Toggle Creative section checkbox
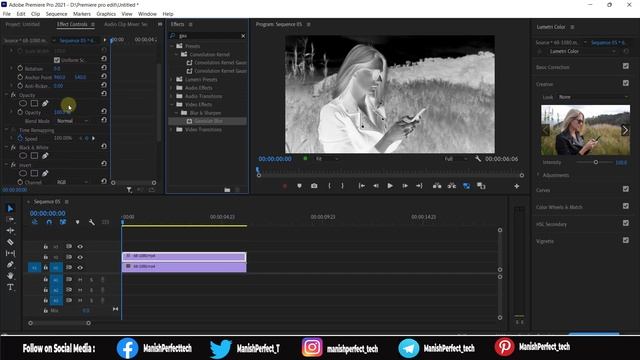 tap(626, 83)
